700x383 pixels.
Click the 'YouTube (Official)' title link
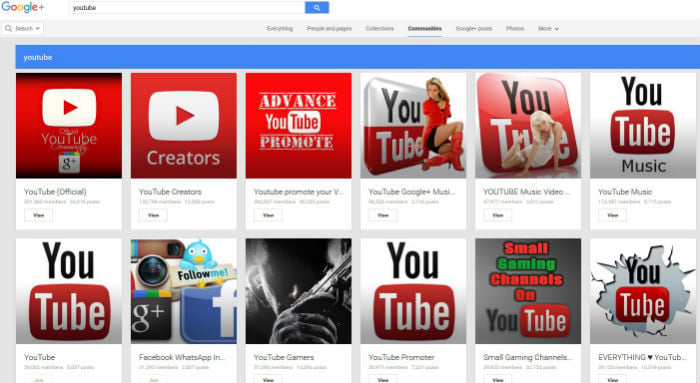pyautogui.click(x=55, y=192)
